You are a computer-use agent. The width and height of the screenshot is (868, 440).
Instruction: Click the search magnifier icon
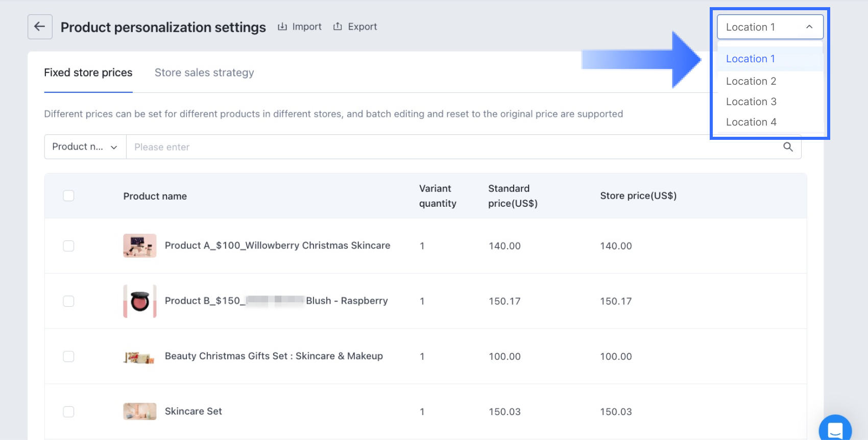coord(788,147)
